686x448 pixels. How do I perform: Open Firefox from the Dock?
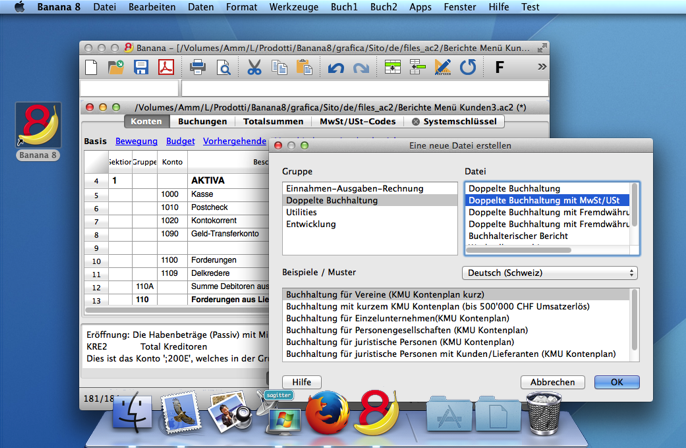point(327,413)
